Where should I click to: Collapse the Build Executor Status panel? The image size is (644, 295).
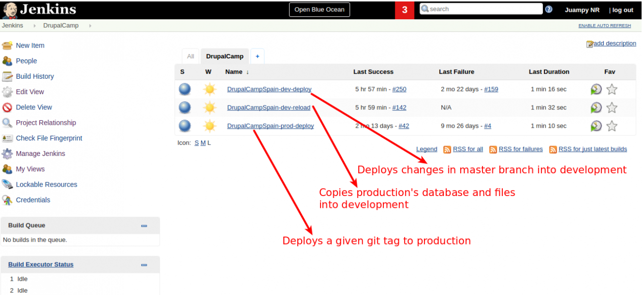(144, 264)
